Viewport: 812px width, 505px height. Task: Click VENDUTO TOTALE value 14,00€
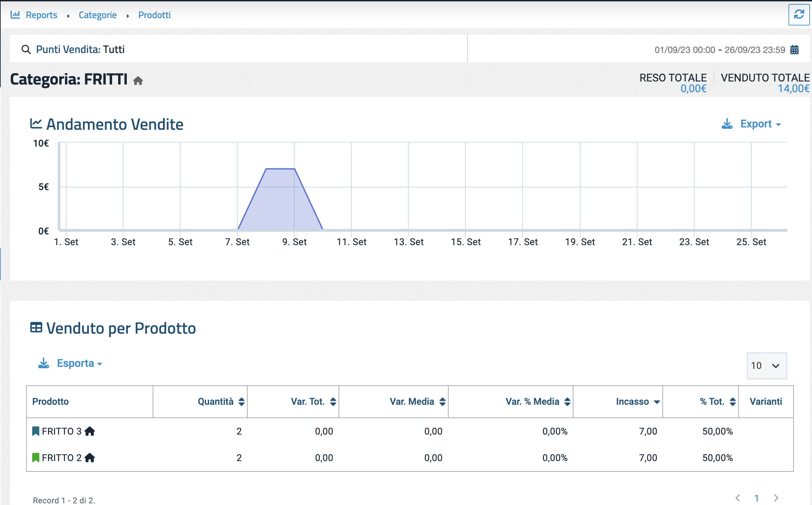pyautogui.click(x=794, y=89)
